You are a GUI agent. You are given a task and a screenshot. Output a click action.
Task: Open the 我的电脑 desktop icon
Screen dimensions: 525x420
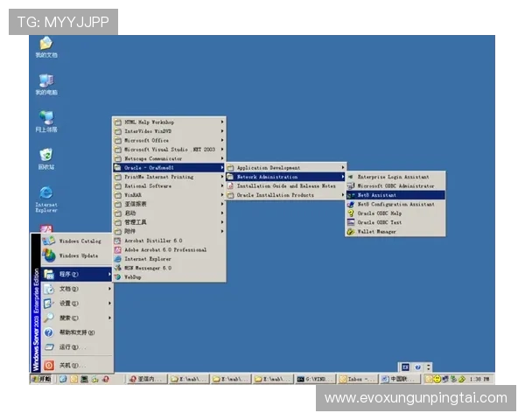coord(46,84)
